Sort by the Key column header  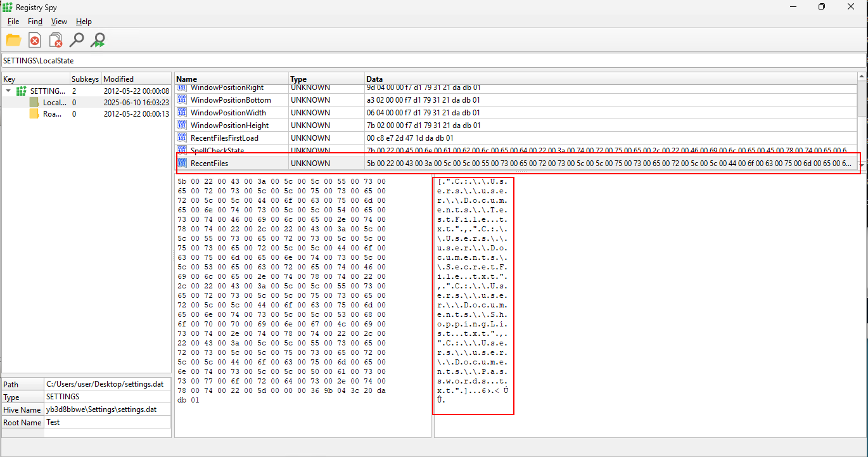pos(35,79)
